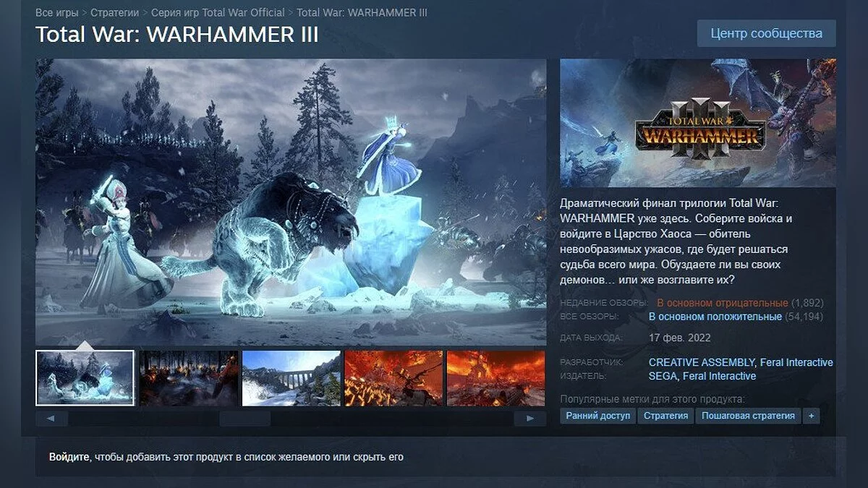Viewport: 868px width, 488px height.
Task: Click the left scroll arrow under thumbnails
Action: click(x=51, y=419)
